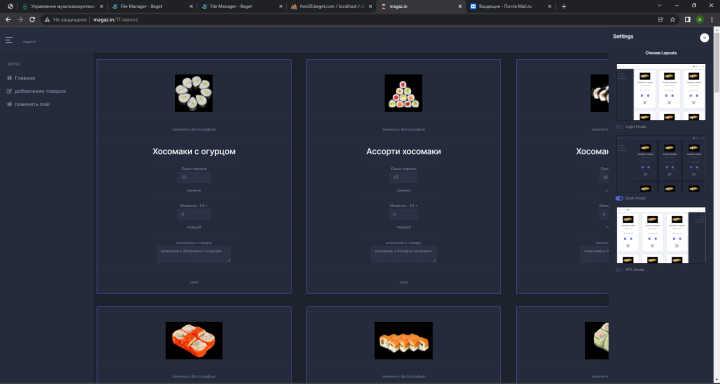Switch to Входящие Почта Mail.ru tab

pyautogui.click(x=511, y=6)
